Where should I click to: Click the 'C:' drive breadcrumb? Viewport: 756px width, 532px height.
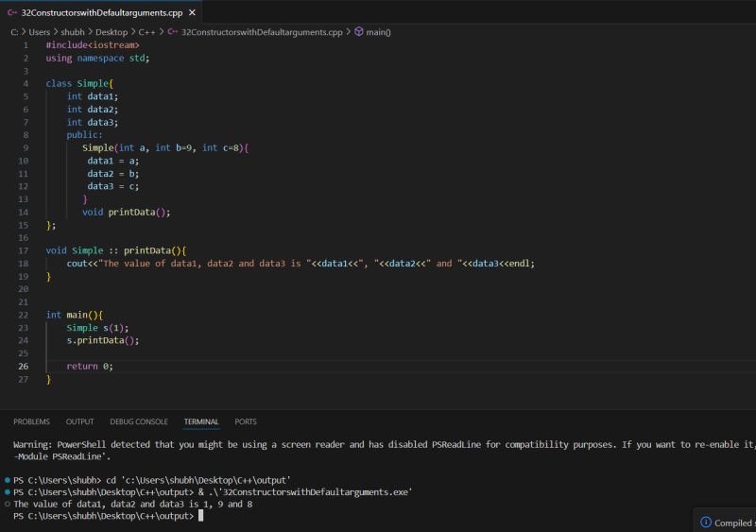tap(14, 32)
